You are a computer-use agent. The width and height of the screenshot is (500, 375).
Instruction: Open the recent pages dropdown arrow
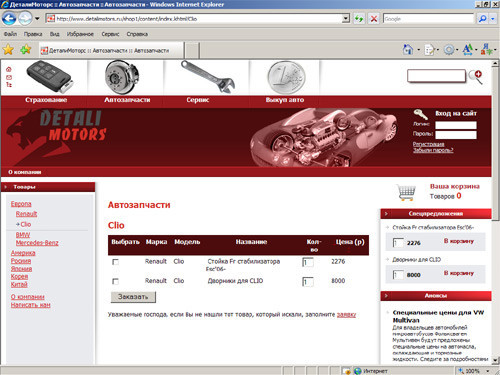(x=37, y=19)
